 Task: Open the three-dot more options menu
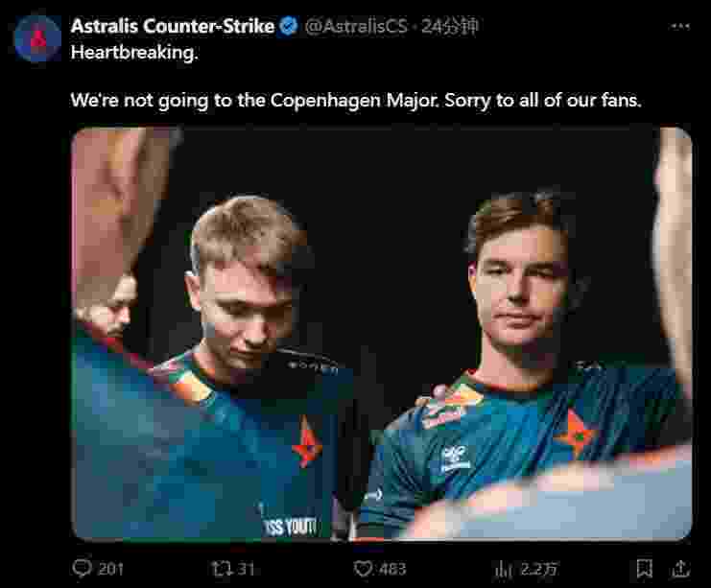pyautogui.click(x=680, y=27)
